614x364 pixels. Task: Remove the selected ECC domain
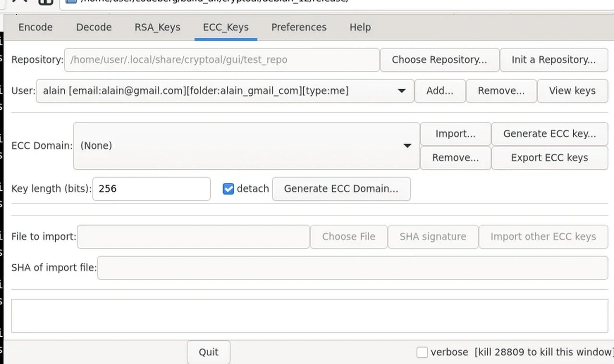click(x=455, y=158)
